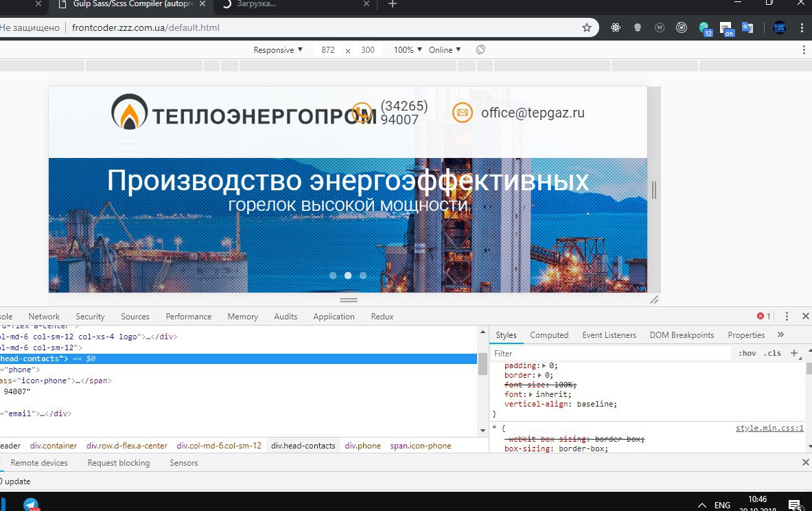Open the Event Listeners tab
Image resolution: width=812 pixels, height=511 pixels.
609,334
